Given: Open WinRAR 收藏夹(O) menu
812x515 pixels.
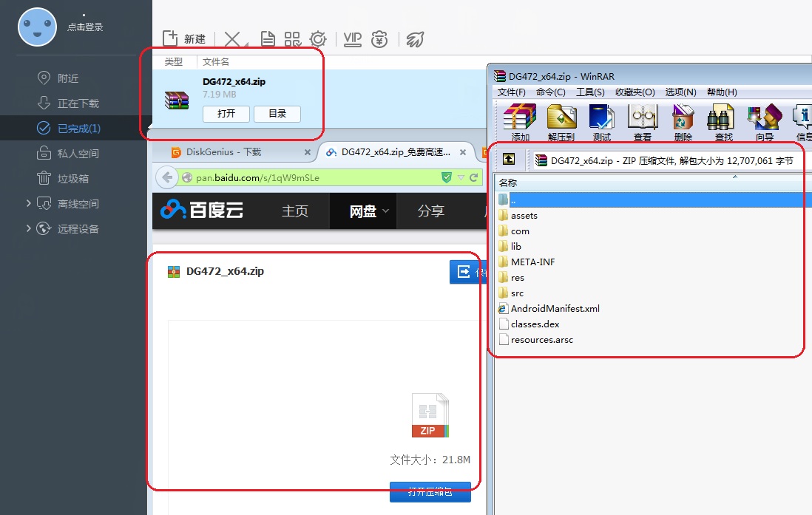Looking at the screenshot, I should tap(635, 92).
